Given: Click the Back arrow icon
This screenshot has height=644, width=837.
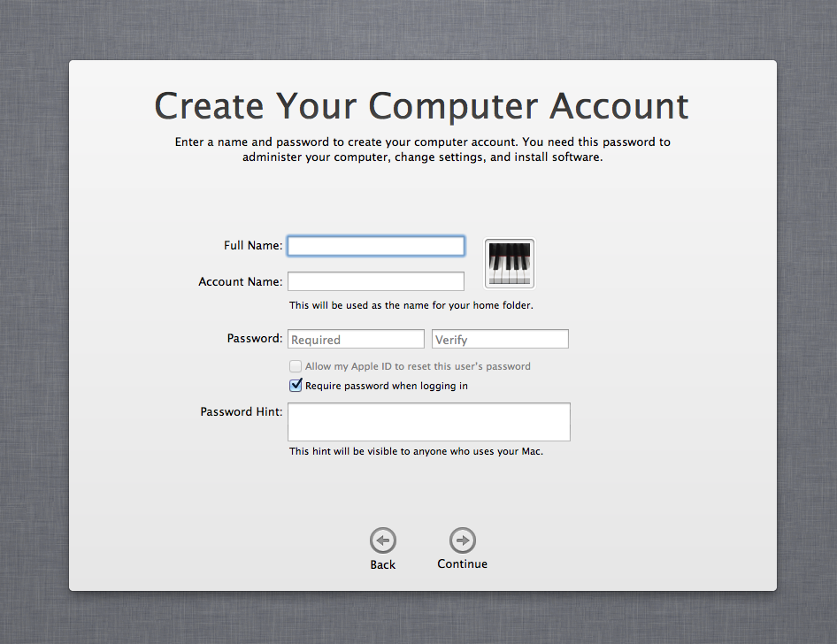Looking at the screenshot, I should click(x=383, y=540).
